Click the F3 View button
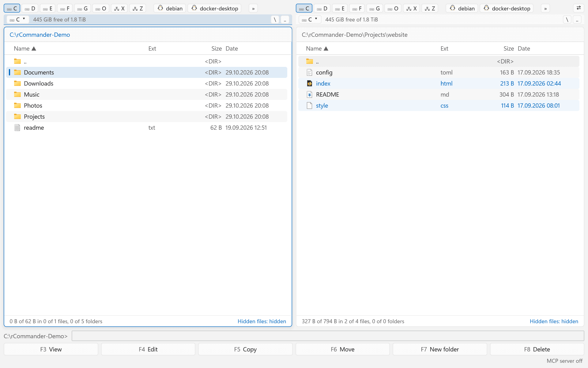Image resolution: width=588 pixels, height=368 pixels. coord(51,349)
